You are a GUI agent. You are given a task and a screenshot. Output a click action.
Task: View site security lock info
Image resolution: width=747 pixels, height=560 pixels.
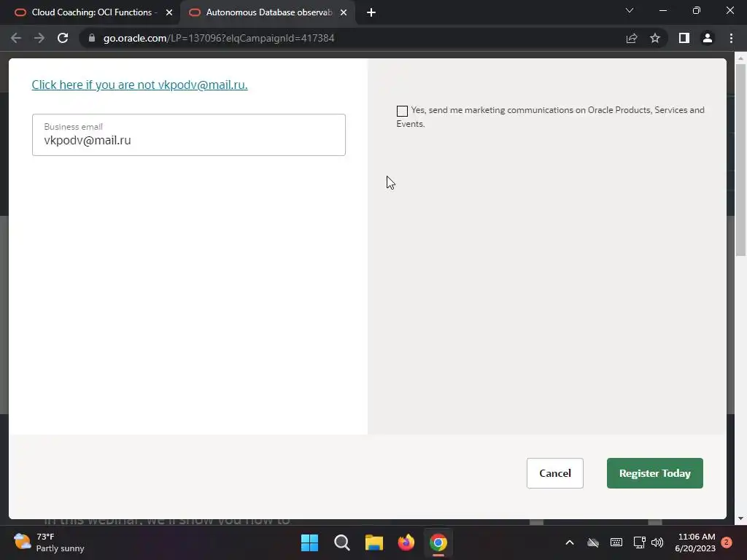(92, 38)
